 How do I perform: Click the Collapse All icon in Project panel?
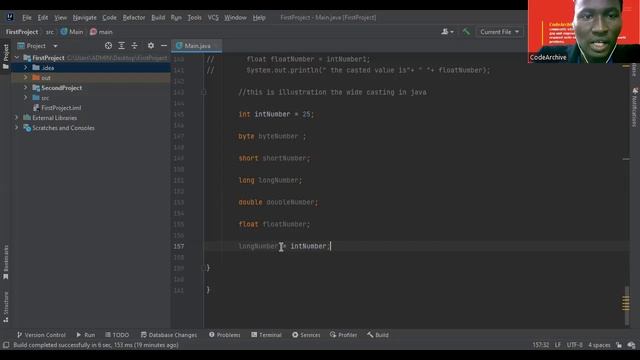(134, 46)
